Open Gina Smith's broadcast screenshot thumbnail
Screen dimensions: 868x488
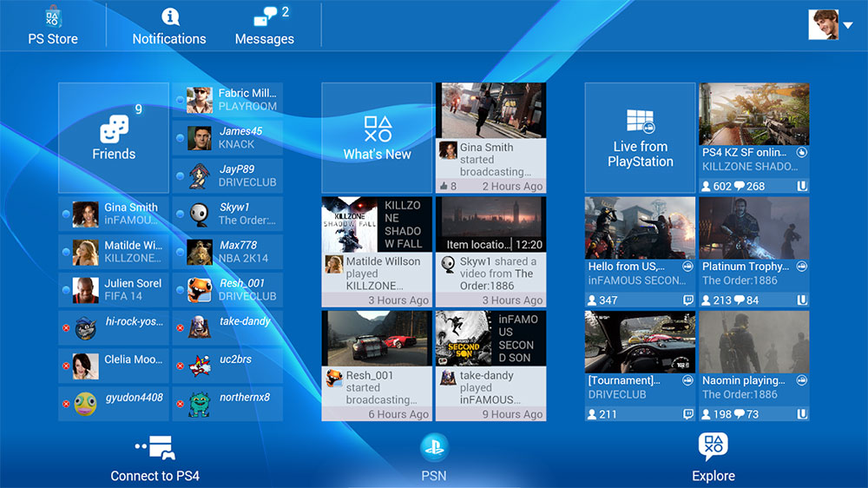pos(491,110)
